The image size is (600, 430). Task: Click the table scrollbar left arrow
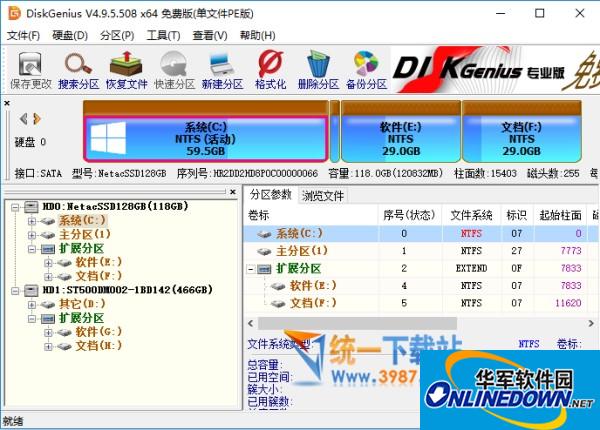point(251,324)
